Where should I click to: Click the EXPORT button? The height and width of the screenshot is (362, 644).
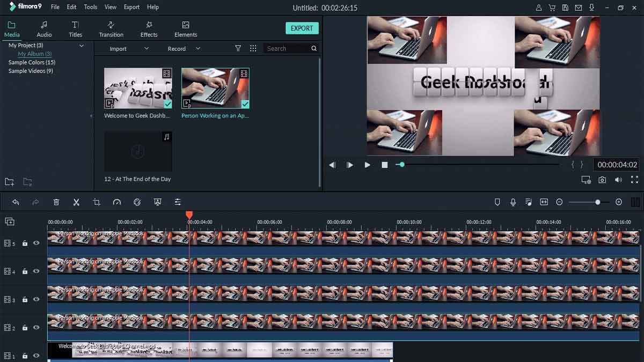pos(302,28)
